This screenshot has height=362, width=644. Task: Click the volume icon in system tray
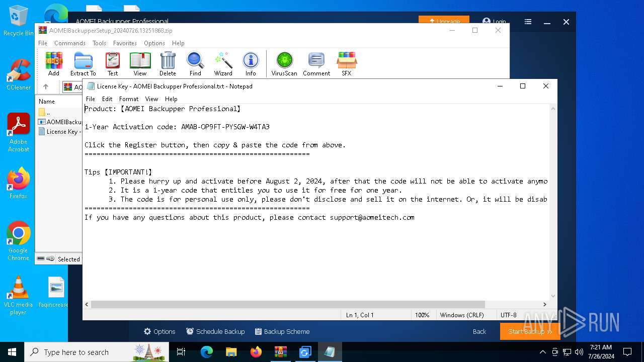(x=579, y=352)
